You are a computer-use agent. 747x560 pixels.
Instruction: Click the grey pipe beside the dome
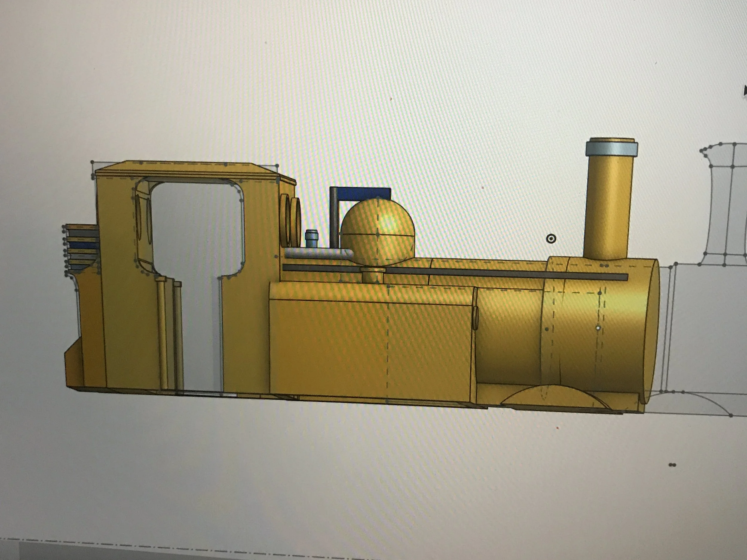[x=319, y=254]
